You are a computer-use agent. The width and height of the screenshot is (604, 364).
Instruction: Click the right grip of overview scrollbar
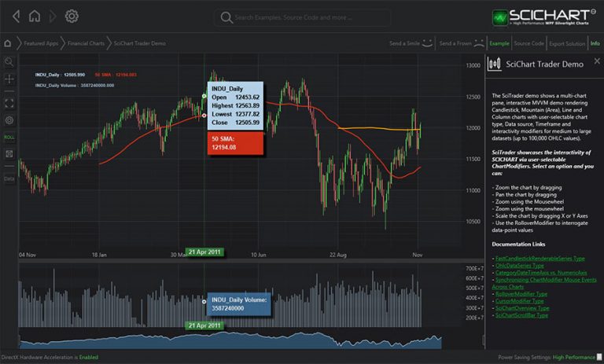484,340
